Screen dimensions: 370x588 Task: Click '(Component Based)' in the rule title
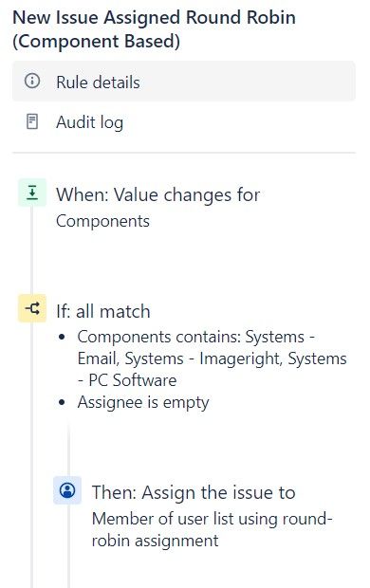[97, 41]
